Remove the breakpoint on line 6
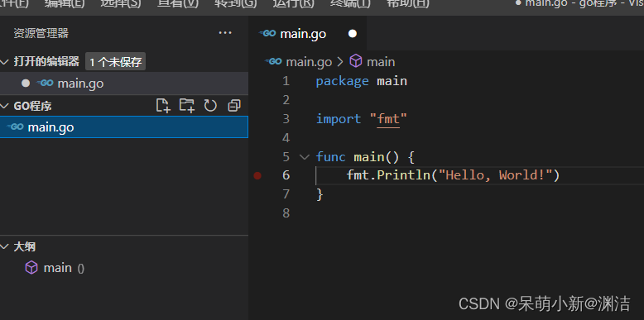 pyautogui.click(x=257, y=175)
